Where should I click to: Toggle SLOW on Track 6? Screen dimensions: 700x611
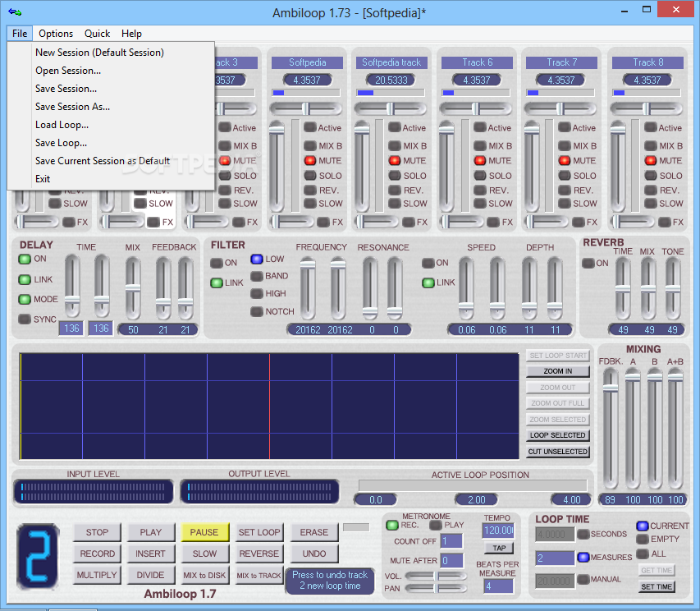click(479, 204)
